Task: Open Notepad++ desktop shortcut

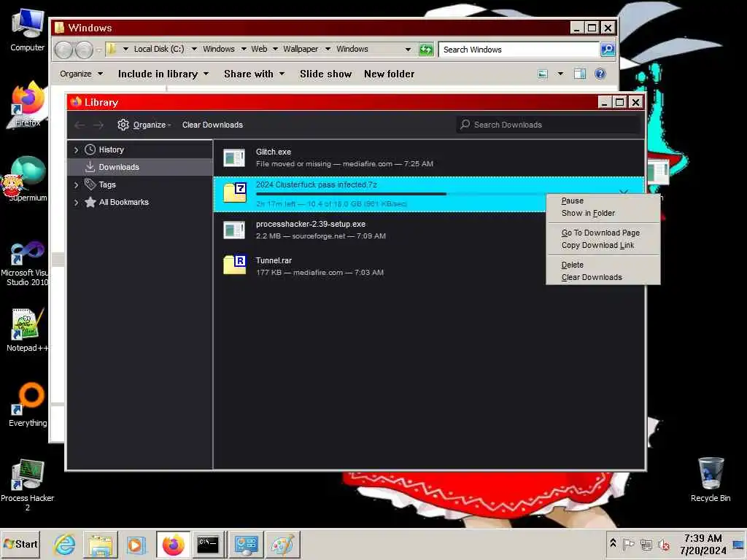Action: tap(27, 330)
